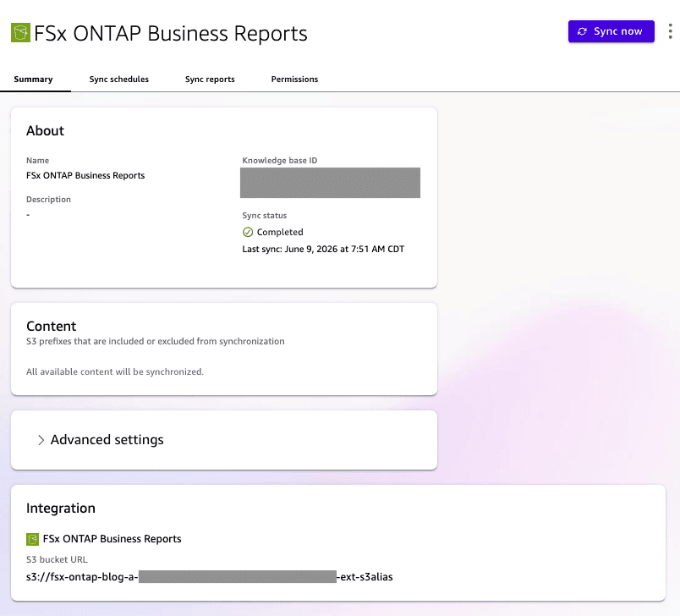Open the three-dot more options menu

(x=670, y=31)
